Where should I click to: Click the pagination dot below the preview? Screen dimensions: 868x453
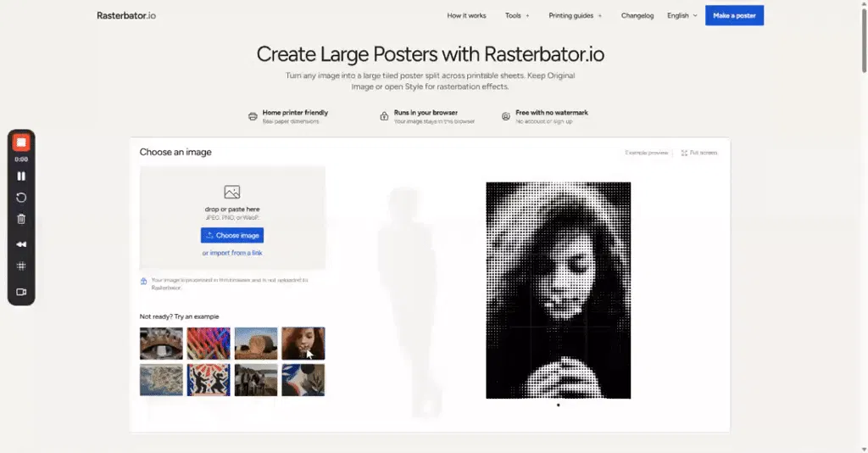558,405
